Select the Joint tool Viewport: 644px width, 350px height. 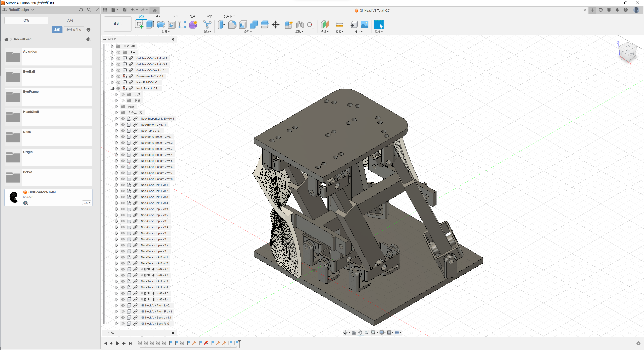coord(300,24)
